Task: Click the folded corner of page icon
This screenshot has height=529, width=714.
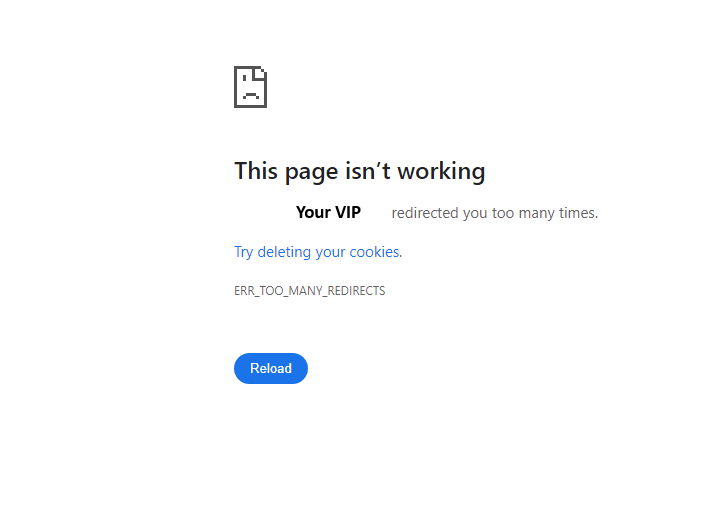Action: tap(260, 73)
